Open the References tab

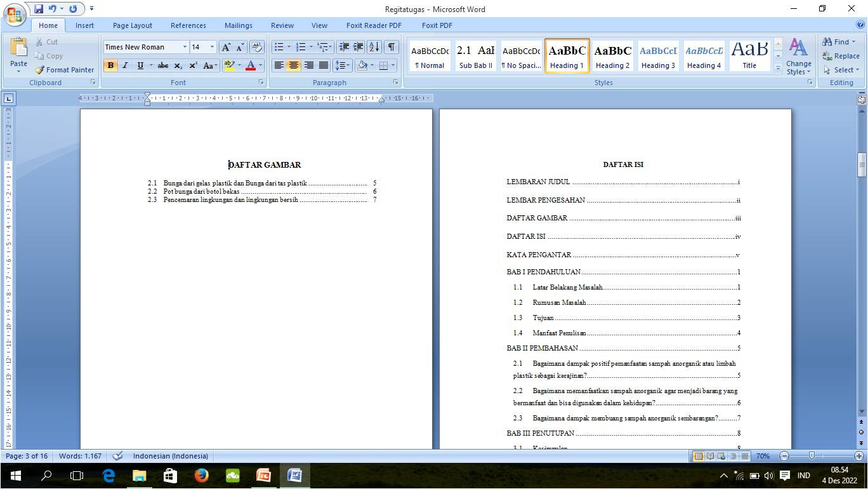(188, 25)
